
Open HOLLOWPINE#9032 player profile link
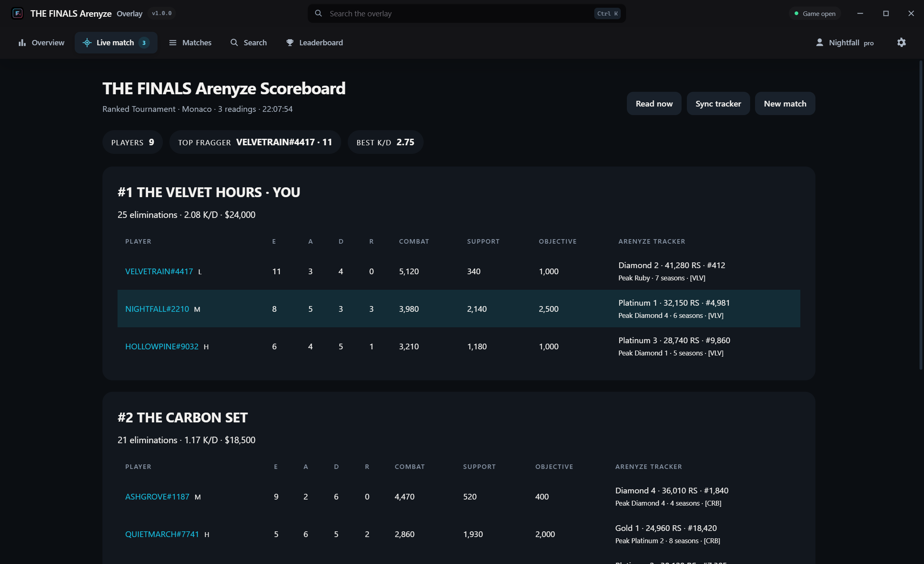tap(162, 346)
